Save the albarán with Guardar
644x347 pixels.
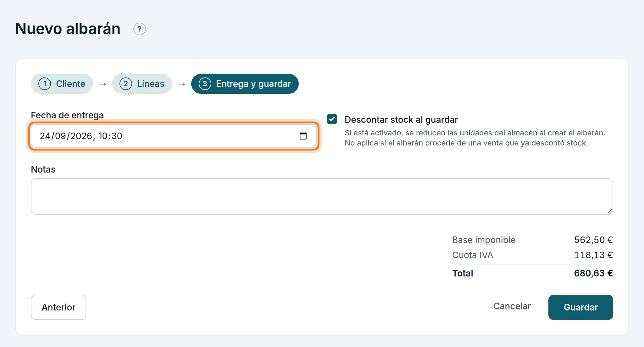click(x=580, y=307)
